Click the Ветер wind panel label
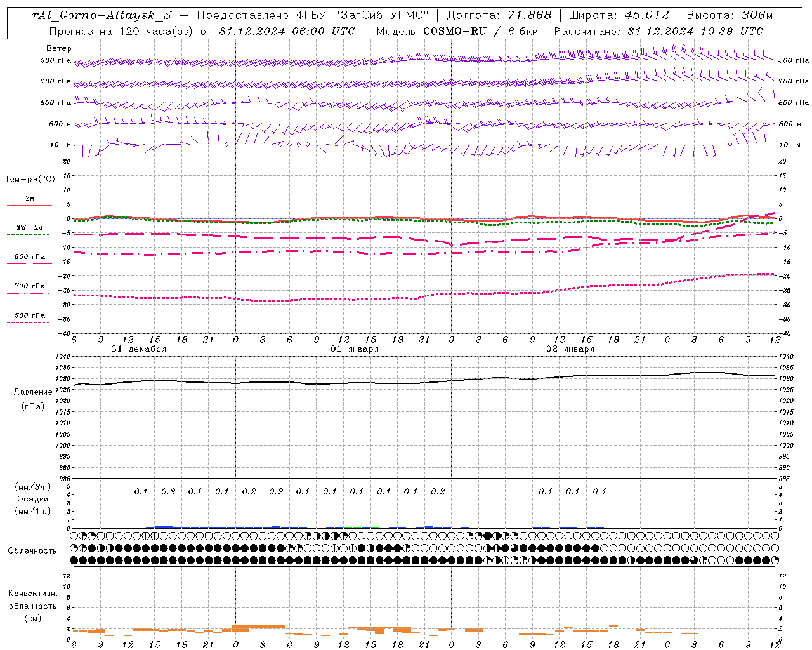The image size is (812, 650). point(59,48)
